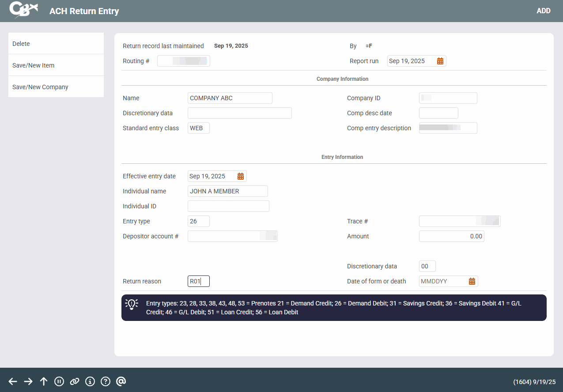Select the Entry type field

tap(198, 221)
